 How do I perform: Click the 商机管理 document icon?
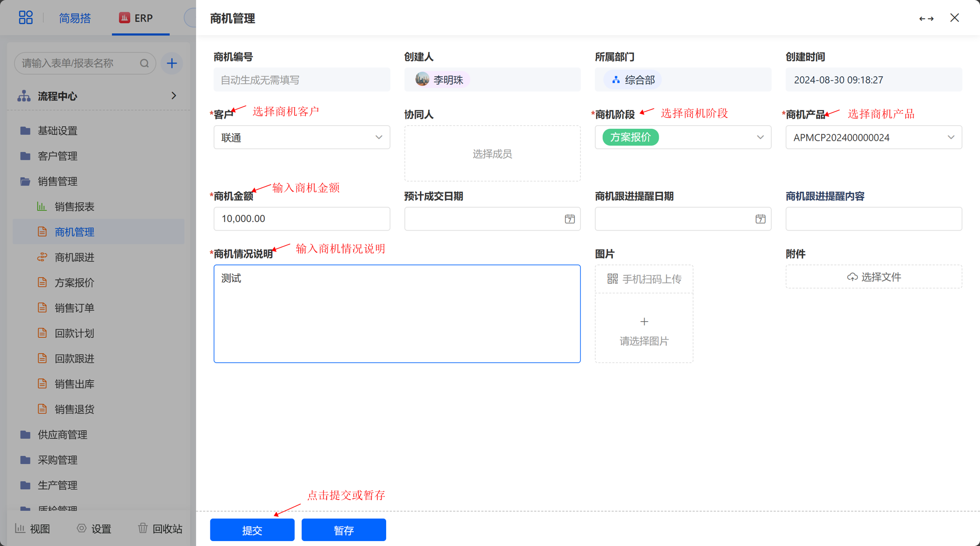click(x=42, y=232)
